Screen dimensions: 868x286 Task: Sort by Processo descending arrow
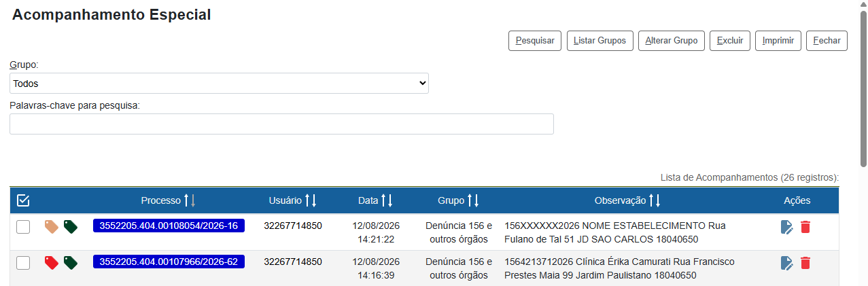pos(193,200)
